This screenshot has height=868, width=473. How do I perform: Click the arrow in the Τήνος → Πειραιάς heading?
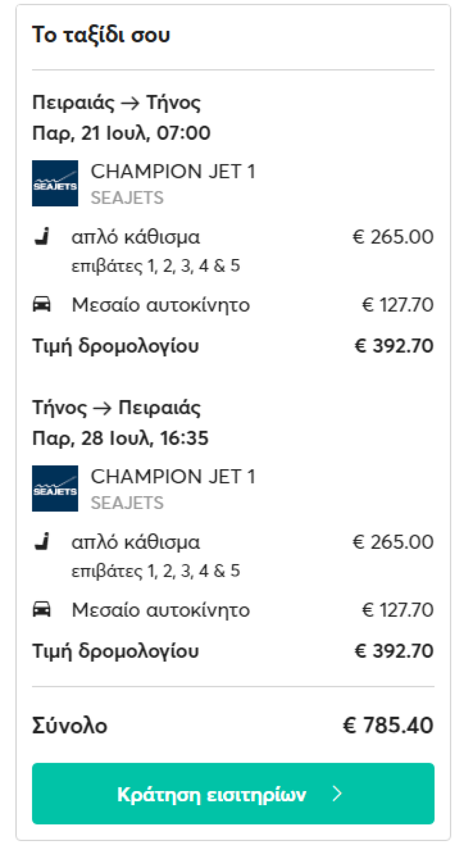102,408
